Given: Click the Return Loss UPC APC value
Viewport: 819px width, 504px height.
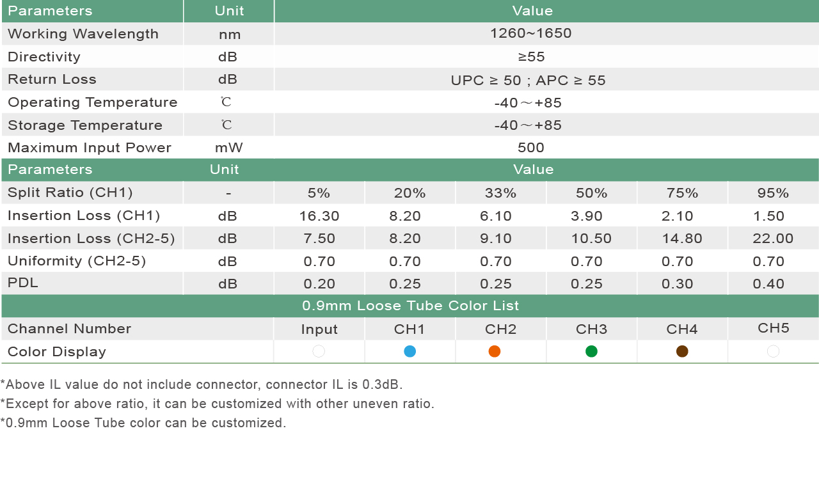Looking at the screenshot, I should point(528,80).
